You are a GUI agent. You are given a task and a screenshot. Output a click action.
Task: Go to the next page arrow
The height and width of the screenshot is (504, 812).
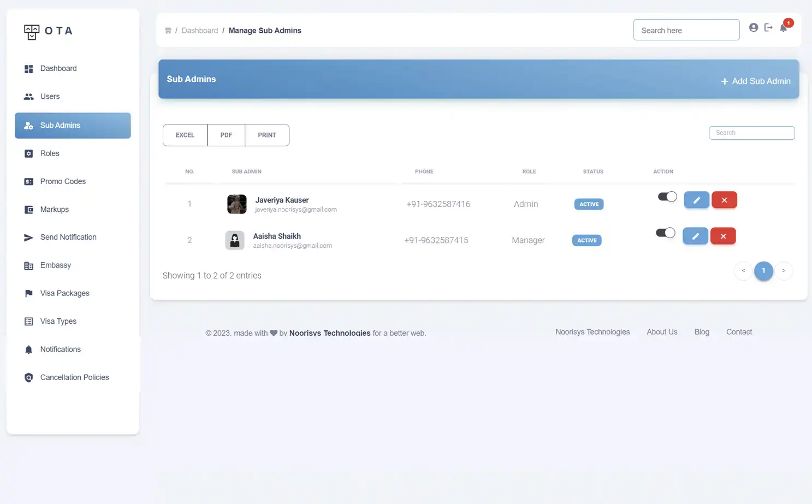pyautogui.click(x=784, y=271)
